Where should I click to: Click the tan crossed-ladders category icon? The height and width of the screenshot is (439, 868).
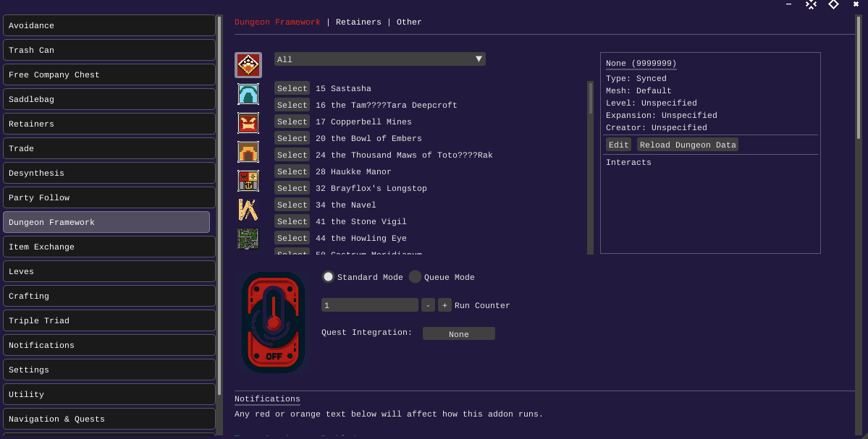click(x=248, y=210)
